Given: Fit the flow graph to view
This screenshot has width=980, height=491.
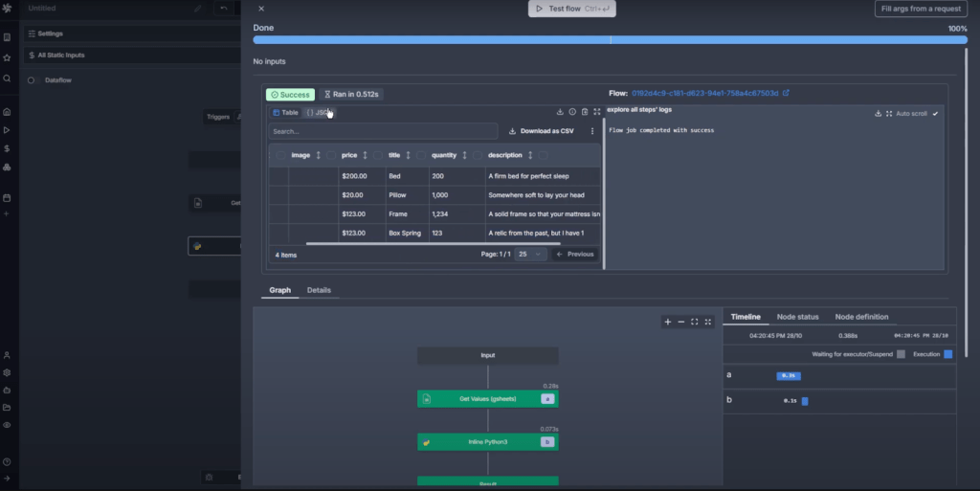Looking at the screenshot, I should [x=695, y=322].
